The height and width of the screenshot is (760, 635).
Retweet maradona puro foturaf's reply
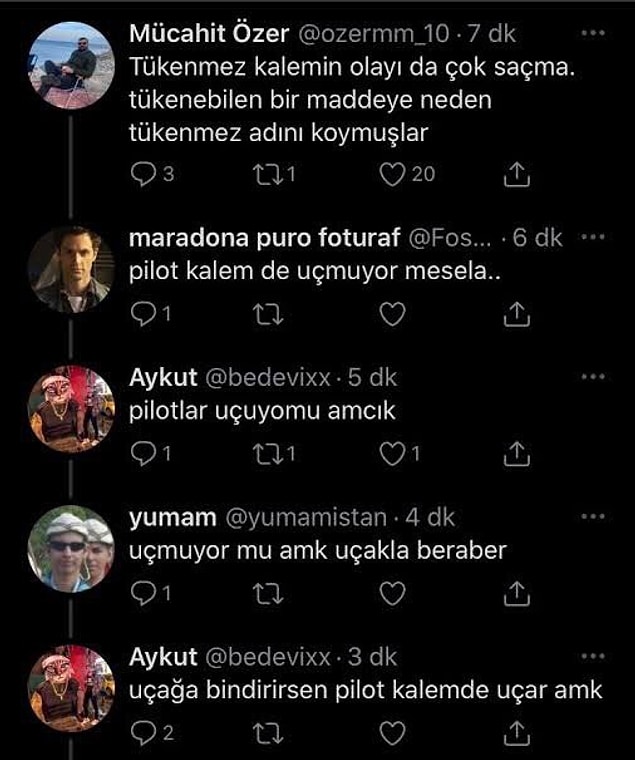[x=268, y=315]
